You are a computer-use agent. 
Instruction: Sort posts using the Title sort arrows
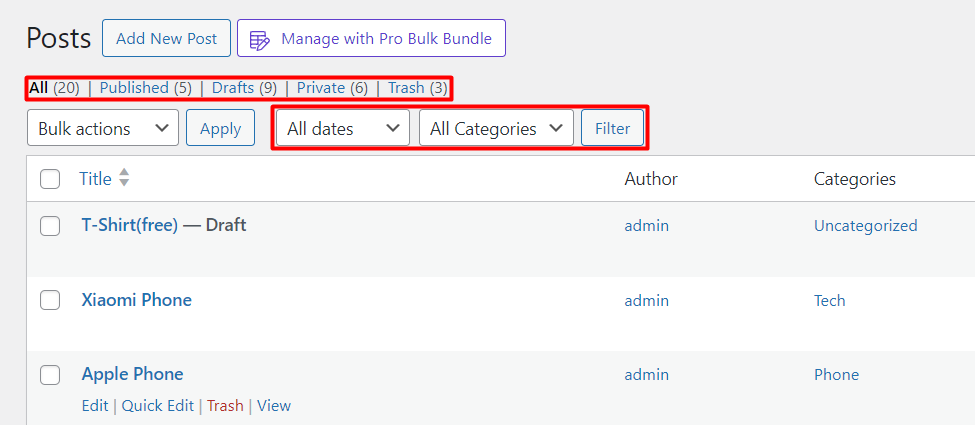coord(124,178)
